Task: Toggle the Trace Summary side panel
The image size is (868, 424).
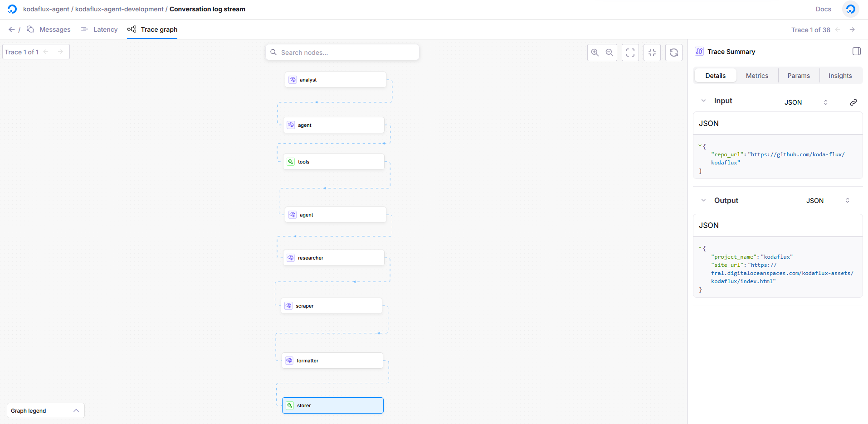Action: [x=857, y=51]
